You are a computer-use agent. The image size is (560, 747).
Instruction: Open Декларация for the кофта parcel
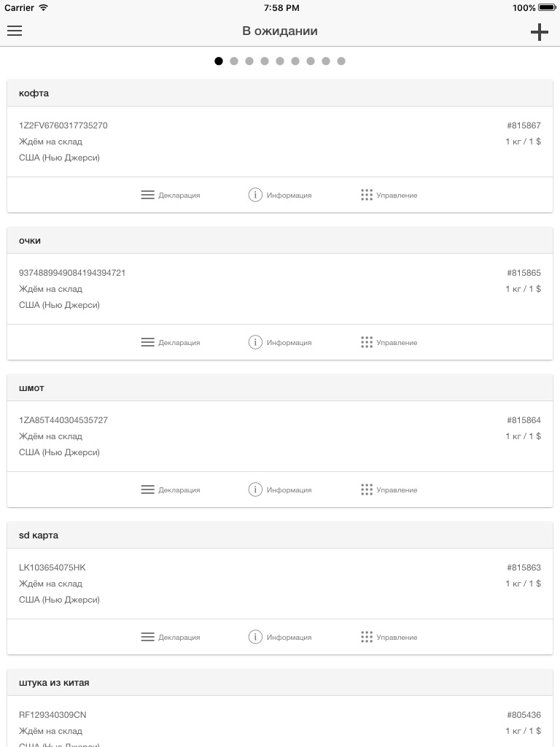coord(170,196)
